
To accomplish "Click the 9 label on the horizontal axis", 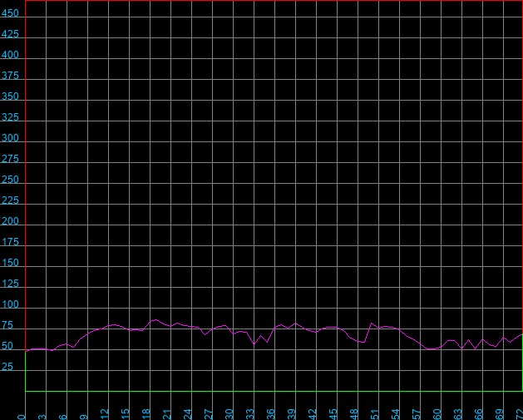I will pyautogui.click(x=83, y=417).
